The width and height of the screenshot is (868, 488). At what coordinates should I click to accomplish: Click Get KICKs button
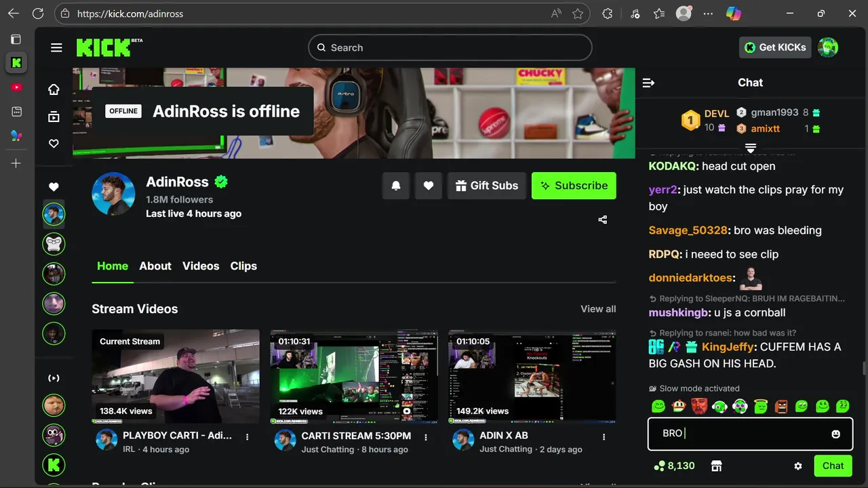(775, 47)
